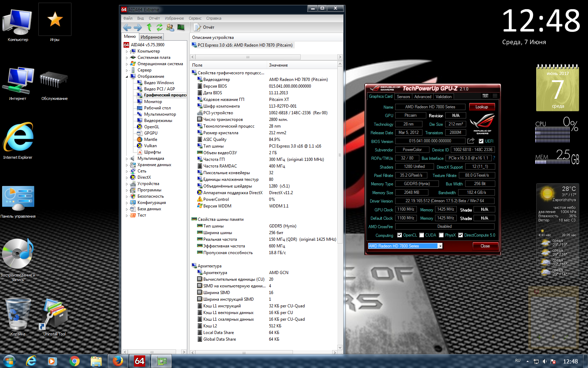Open the Validation tab in GPU-Z
588x368 pixels.
[x=443, y=97]
